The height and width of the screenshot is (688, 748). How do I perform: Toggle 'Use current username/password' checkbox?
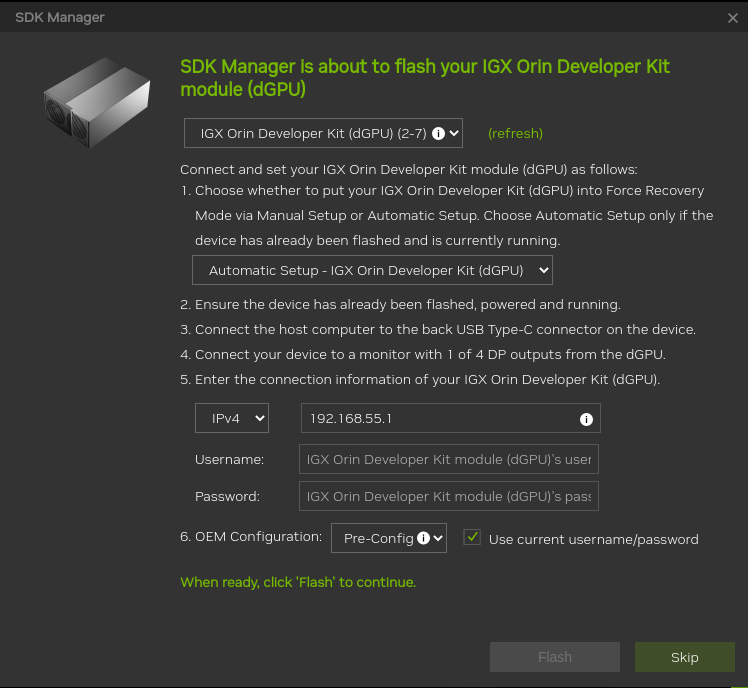tap(472, 538)
